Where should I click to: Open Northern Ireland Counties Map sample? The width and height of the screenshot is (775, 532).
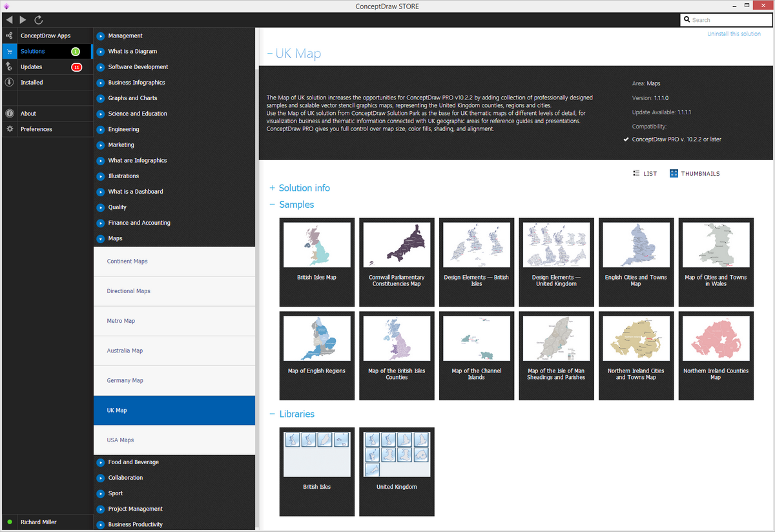click(x=716, y=355)
